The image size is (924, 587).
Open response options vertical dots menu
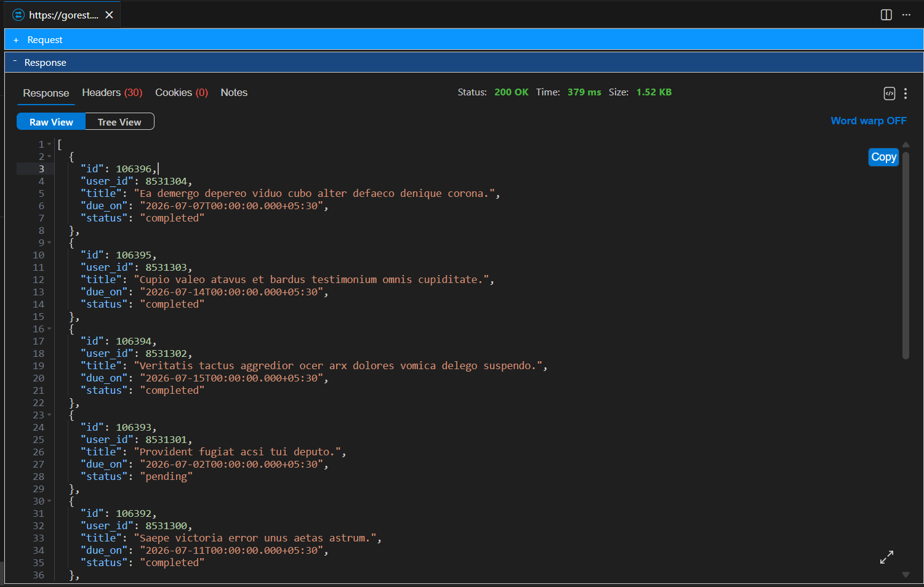(906, 94)
